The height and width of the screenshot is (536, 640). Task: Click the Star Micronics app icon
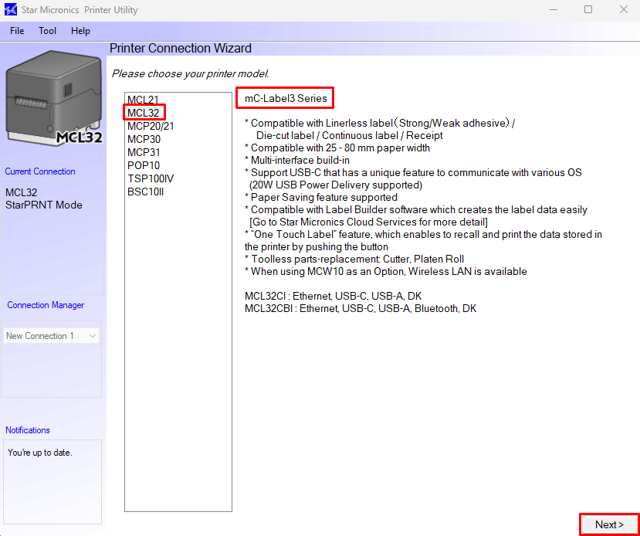click(x=10, y=10)
